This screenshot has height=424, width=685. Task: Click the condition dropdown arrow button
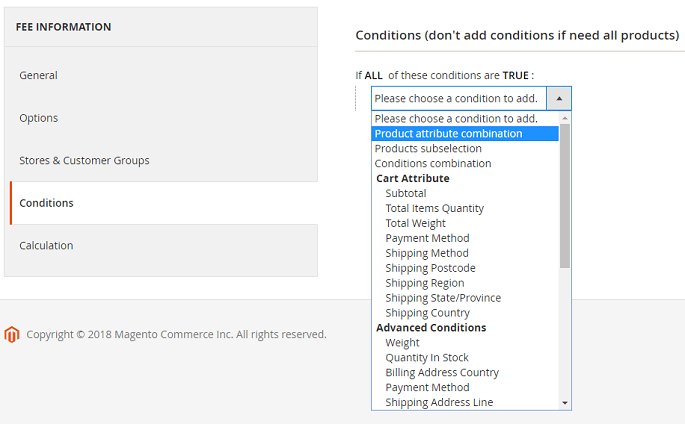559,98
